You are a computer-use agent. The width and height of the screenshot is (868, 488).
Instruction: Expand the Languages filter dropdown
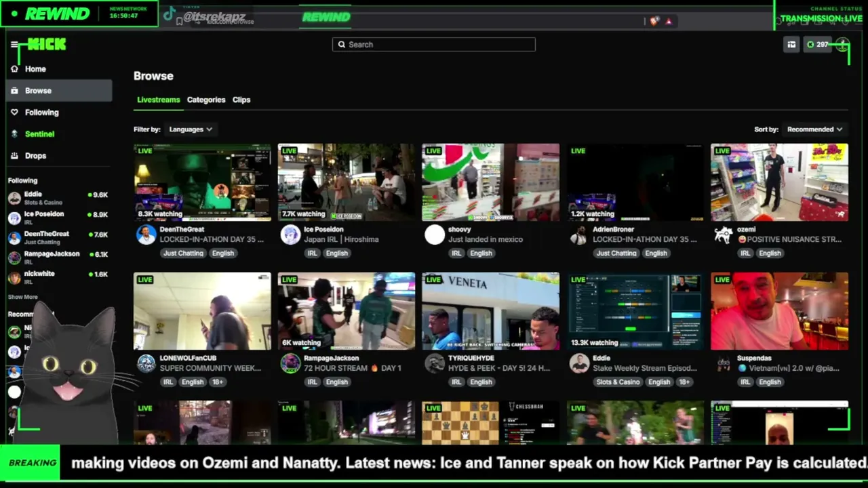point(191,129)
